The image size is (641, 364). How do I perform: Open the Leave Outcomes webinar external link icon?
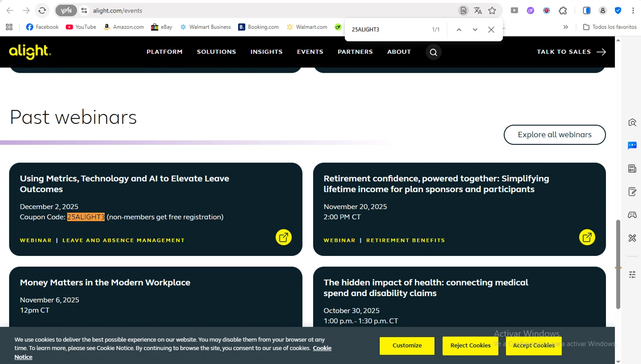point(283,237)
